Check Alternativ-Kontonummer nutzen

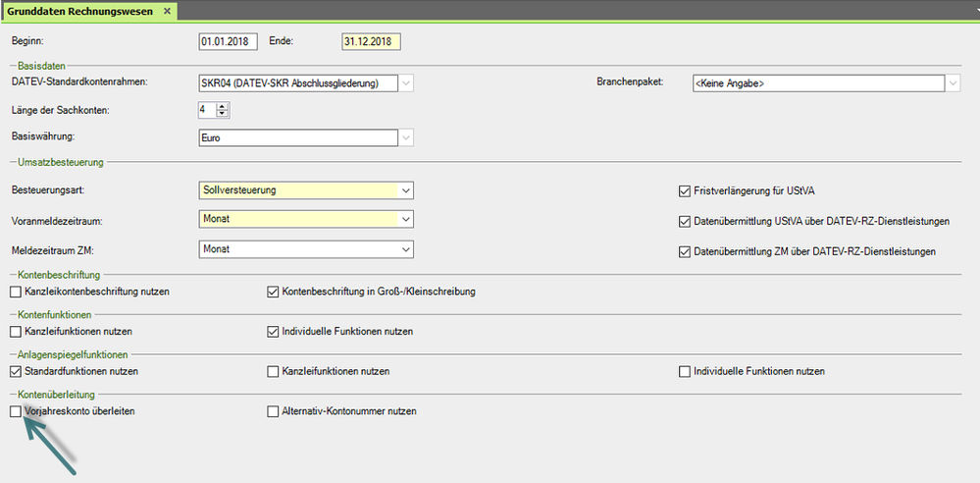[x=274, y=412]
